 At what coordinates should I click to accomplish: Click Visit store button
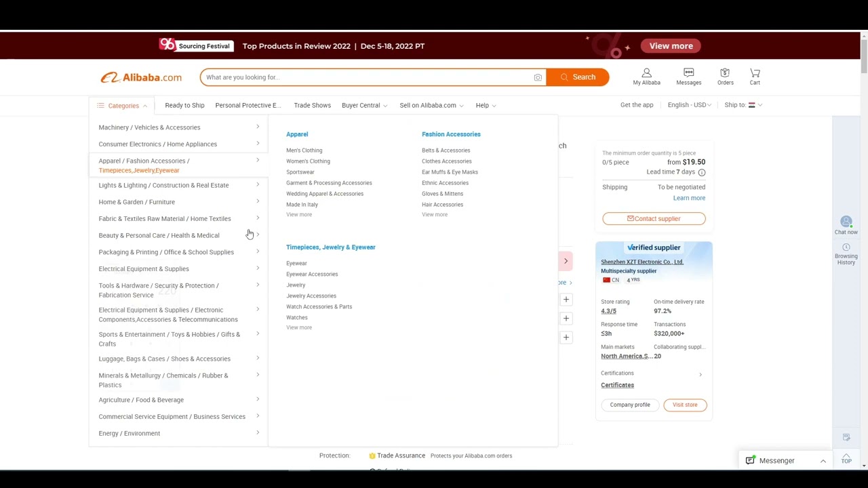tap(685, 405)
